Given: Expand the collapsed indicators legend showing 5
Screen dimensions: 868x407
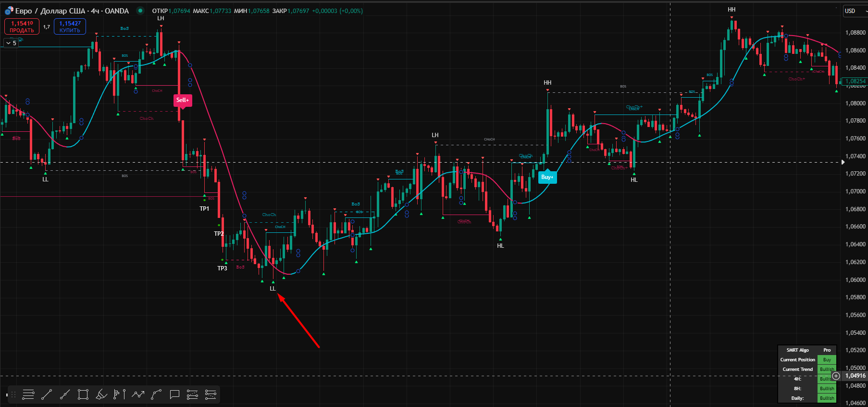Looking at the screenshot, I should (11, 43).
